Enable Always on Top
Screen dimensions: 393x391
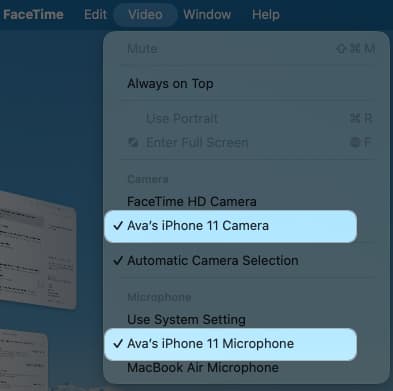point(247,83)
